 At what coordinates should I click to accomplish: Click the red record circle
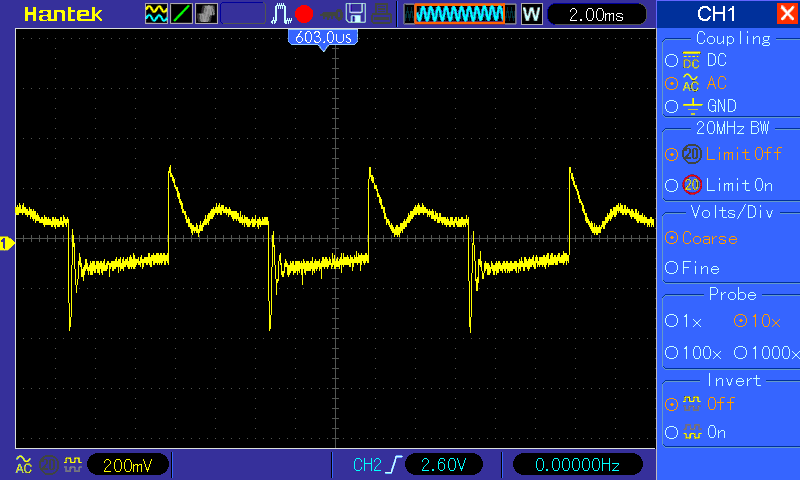[304, 14]
